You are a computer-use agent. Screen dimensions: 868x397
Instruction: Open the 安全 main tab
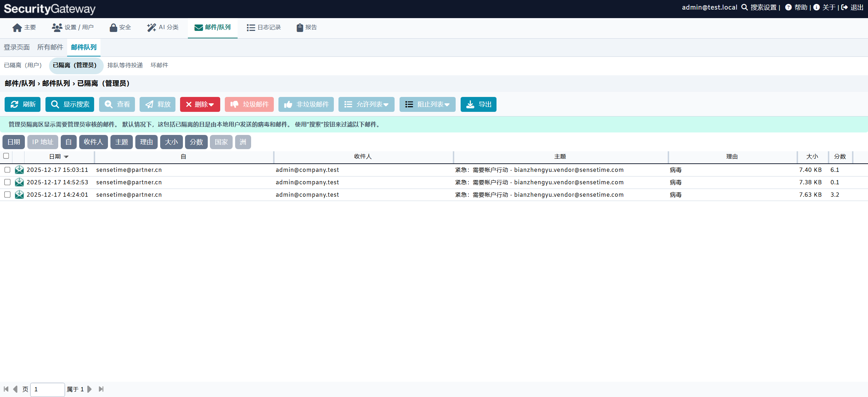click(x=120, y=27)
